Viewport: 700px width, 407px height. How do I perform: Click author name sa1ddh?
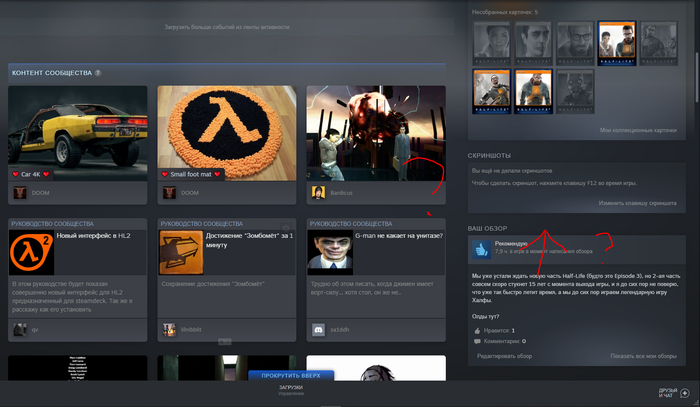tap(340, 330)
